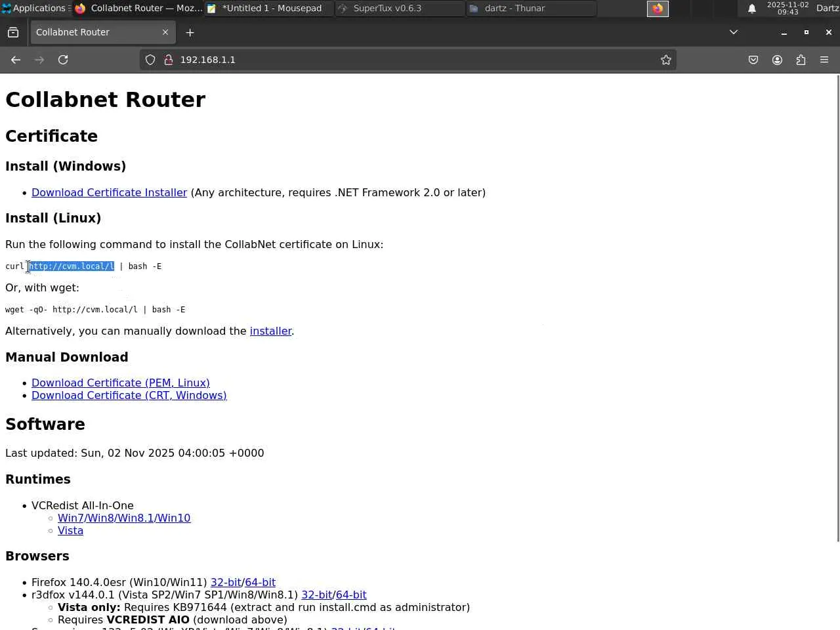Click the 'Collabnet Router' page heading
The width and height of the screenshot is (840, 630).
point(105,100)
